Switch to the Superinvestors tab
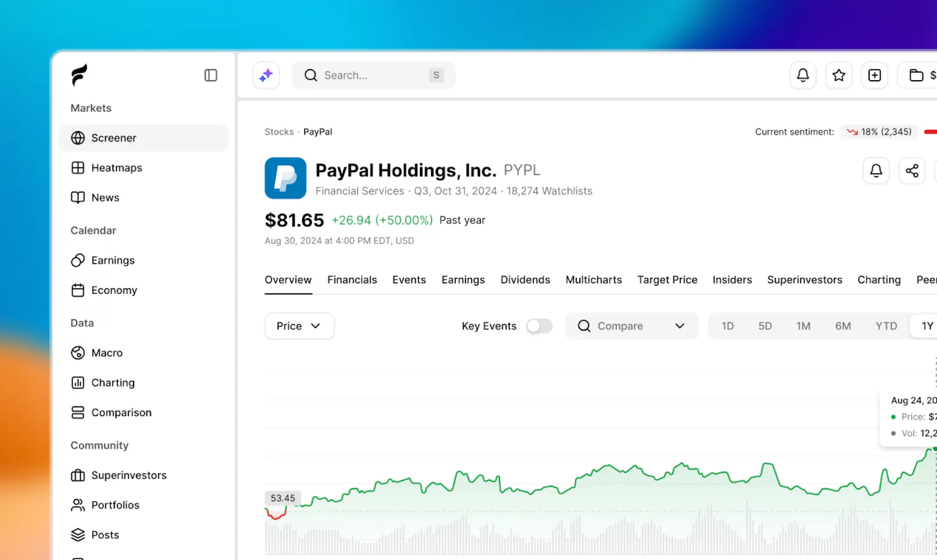The width and height of the screenshot is (937, 560). pyautogui.click(x=805, y=280)
